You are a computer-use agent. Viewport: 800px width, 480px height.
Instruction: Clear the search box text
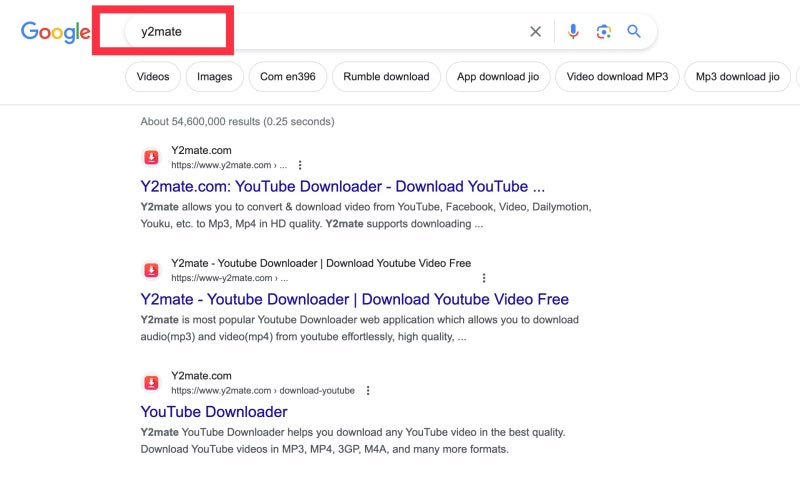tap(536, 32)
